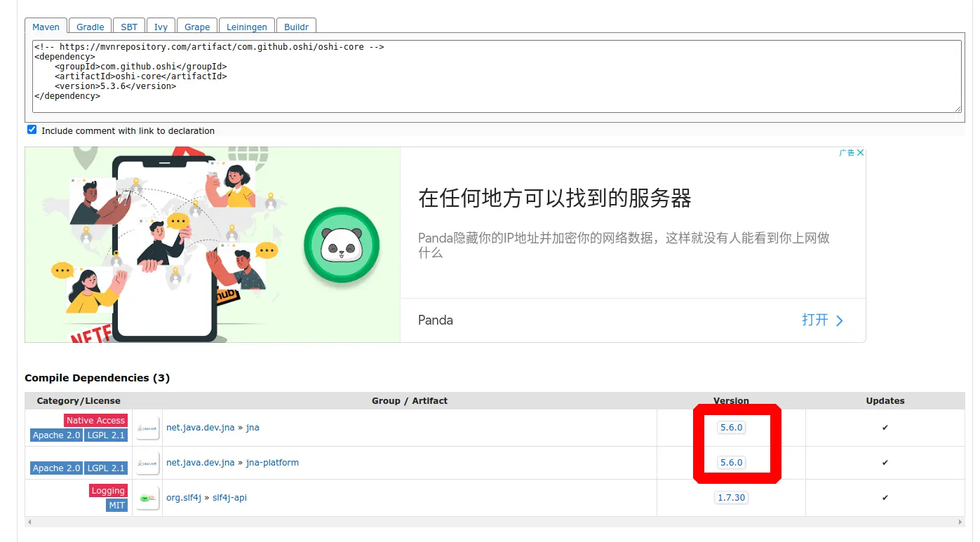
Task: Click the Logging category tag
Action: point(108,490)
